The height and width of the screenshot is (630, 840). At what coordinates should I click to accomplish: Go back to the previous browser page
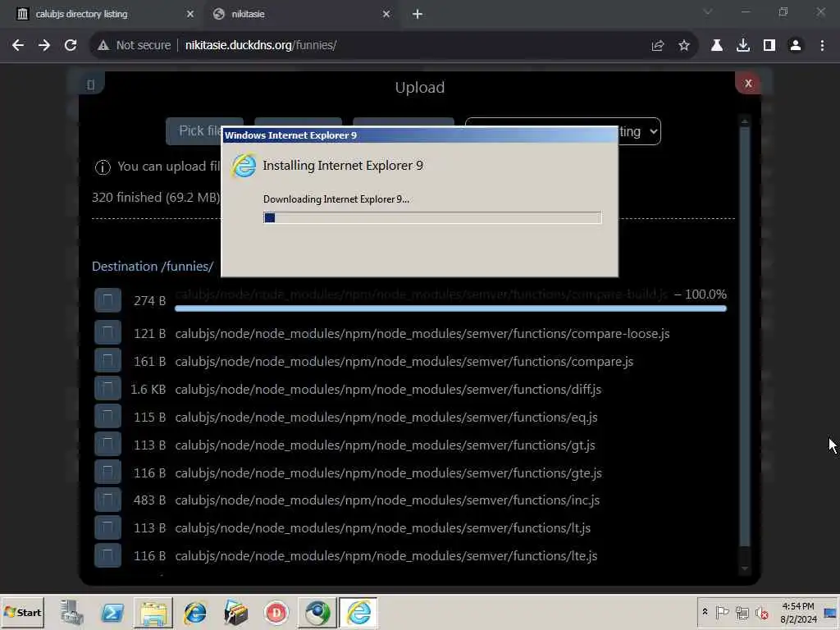(18, 46)
